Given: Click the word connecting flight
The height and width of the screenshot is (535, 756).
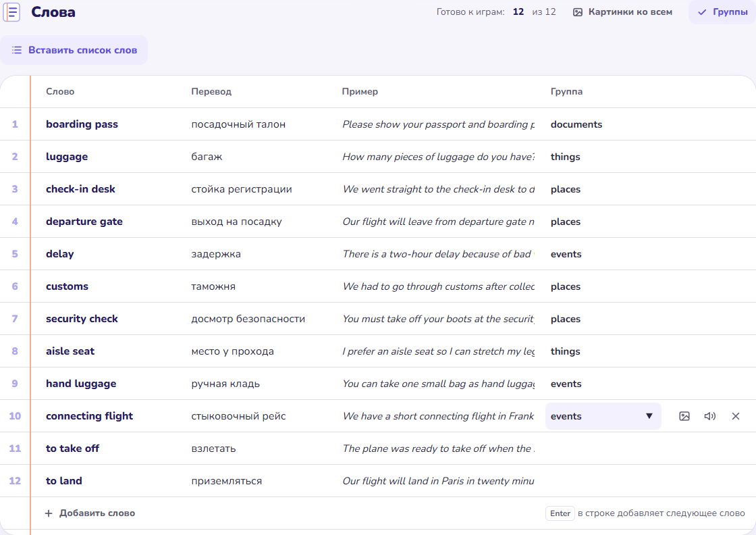Looking at the screenshot, I should [x=90, y=416].
